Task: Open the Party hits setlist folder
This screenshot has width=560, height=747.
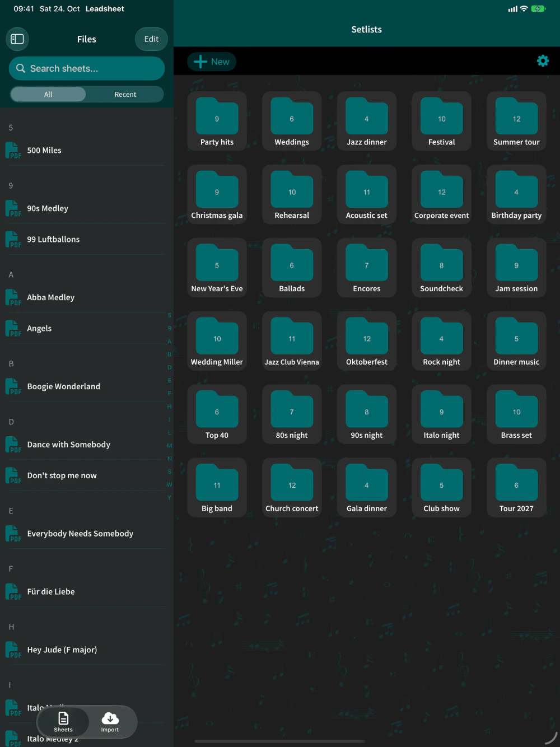Action: (217, 122)
